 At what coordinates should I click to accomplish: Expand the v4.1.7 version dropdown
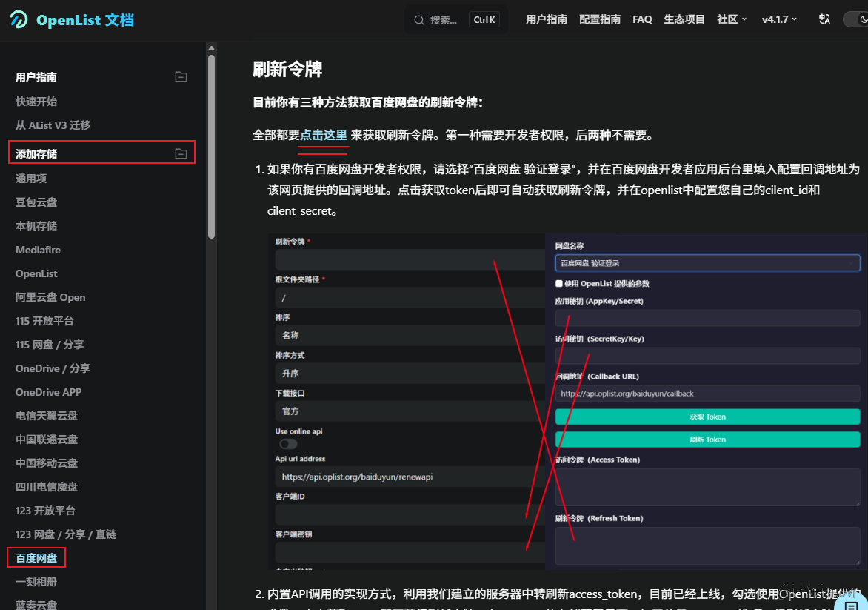click(x=779, y=19)
